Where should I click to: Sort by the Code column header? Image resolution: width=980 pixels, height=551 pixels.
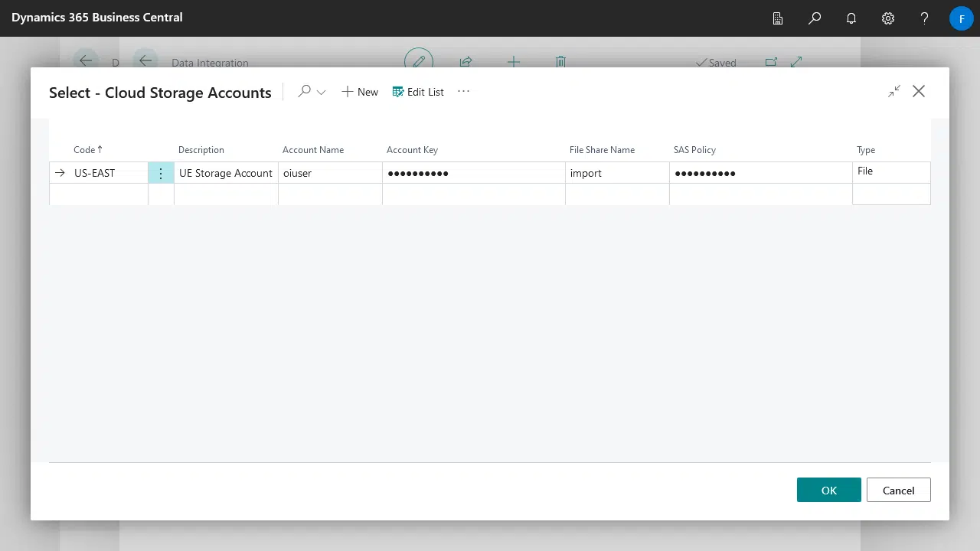click(x=87, y=149)
